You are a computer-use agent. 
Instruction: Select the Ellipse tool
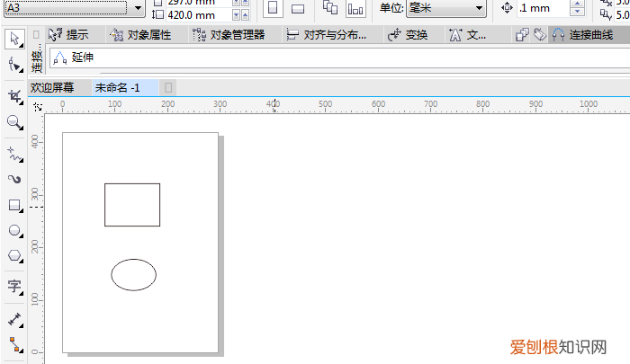coord(14,231)
